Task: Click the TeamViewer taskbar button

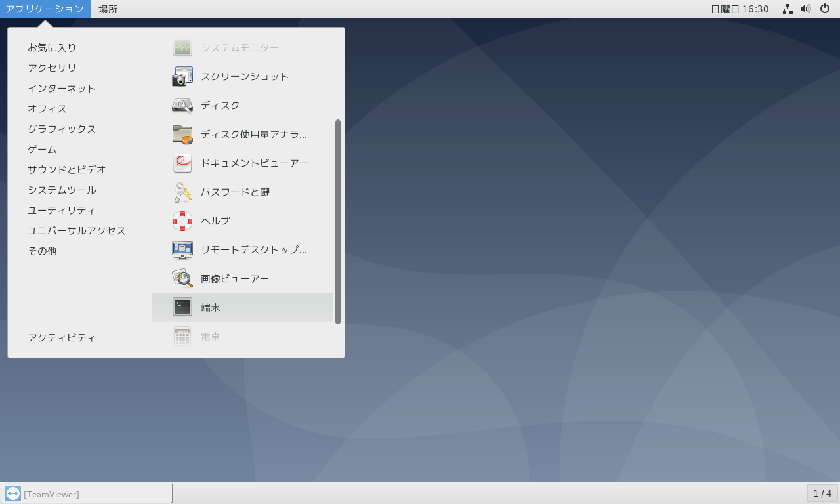Action: click(87, 493)
